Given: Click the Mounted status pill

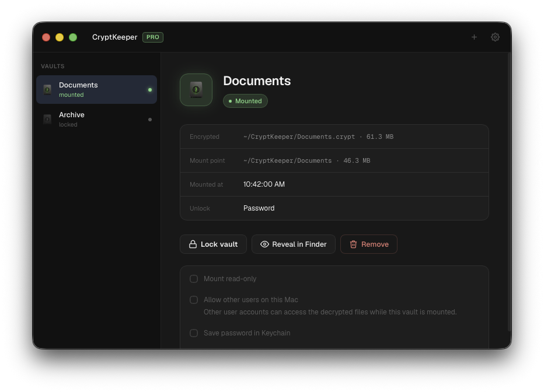Looking at the screenshot, I should (245, 101).
